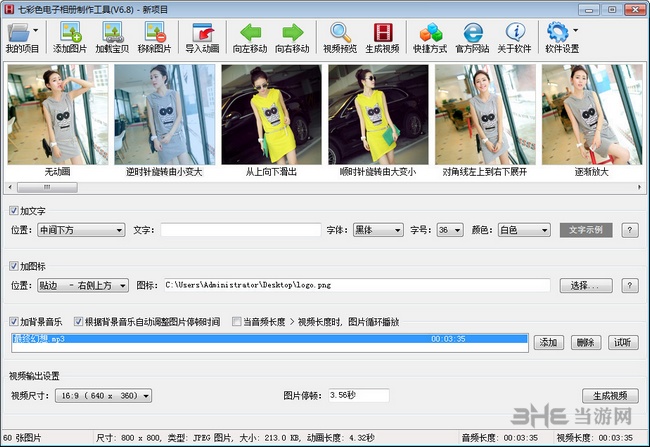650x447 pixels.
Task: Expand the arrow next to 软件设置
Action: [575, 30]
